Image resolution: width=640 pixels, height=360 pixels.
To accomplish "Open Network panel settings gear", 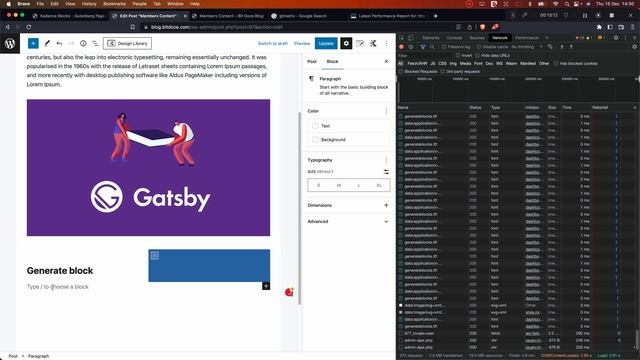I will (x=634, y=47).
